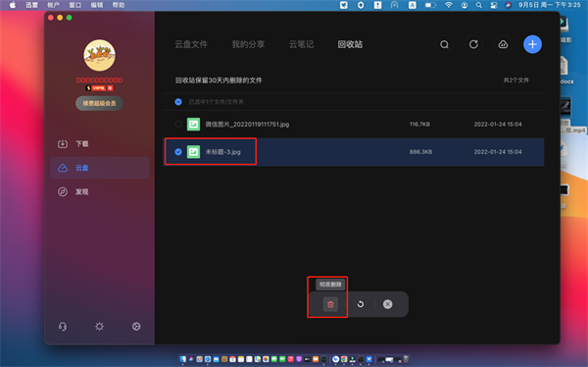This screenshot has height=367, width=588.
Task: Open Control Center in menu bar
Action: [494, 5]
